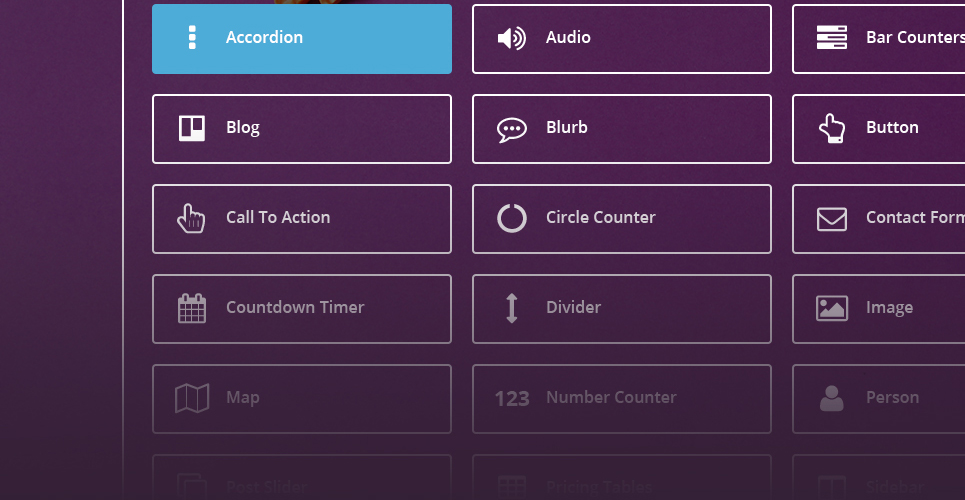Select the Image picture icon
Image resolution: width=965 pixels, height=500 pixels.
coord(831,308)
